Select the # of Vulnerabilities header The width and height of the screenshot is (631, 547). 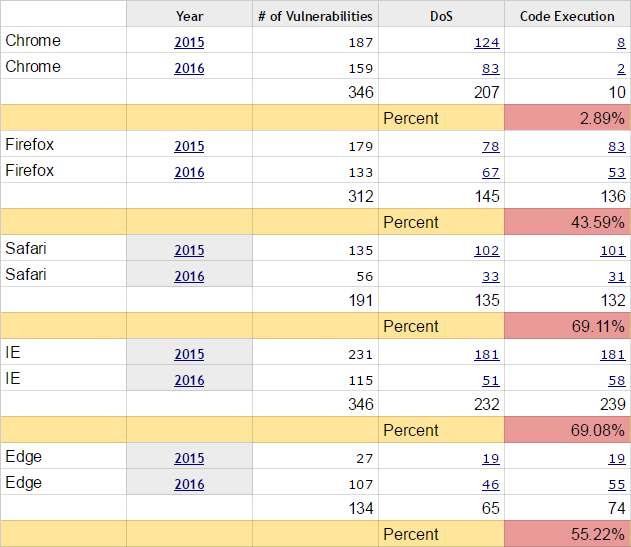click(315, 15)
